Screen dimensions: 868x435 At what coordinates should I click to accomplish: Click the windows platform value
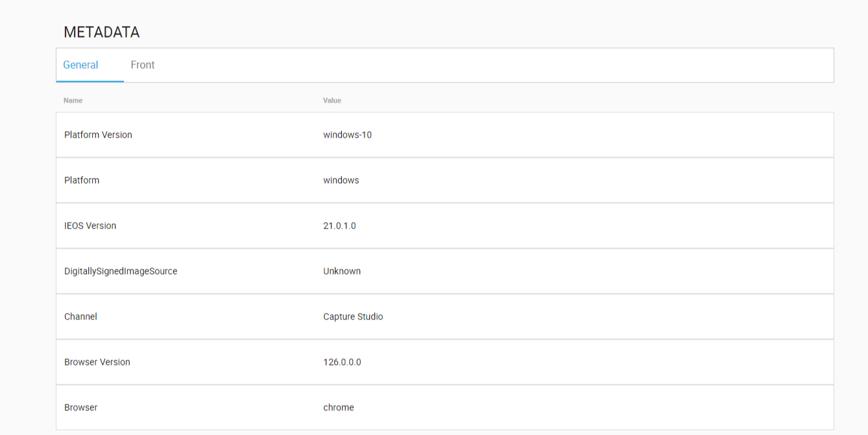tap(341, 180)
